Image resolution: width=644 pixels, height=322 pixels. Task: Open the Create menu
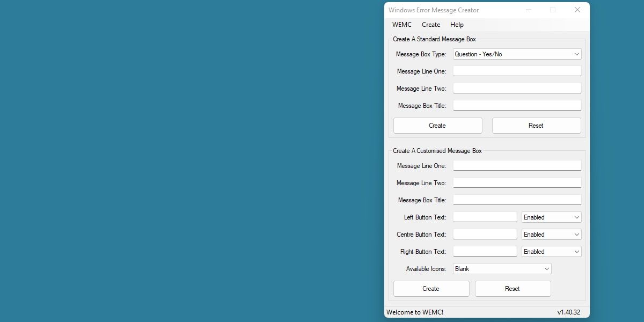(430, 24)
